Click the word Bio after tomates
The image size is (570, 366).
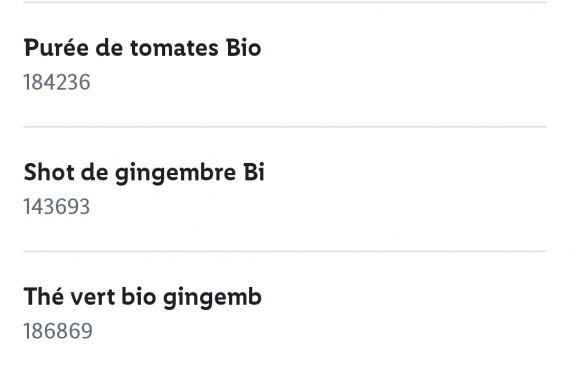pyautogui.click(x=244, y=48)
